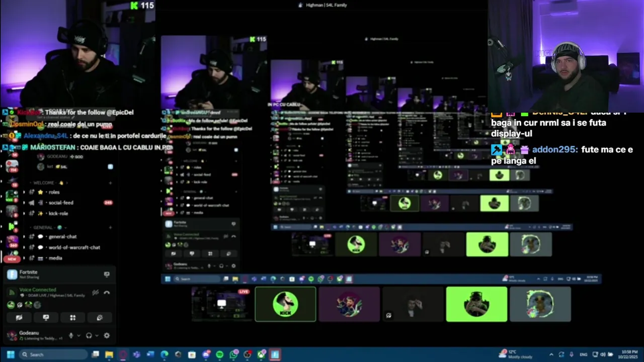
Task: Click the ENG language indicator
Action: pos(584,354)
